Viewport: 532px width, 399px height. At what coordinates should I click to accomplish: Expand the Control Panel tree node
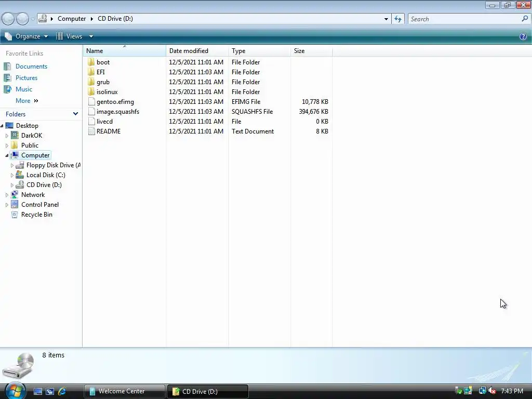click(x=7, y=205)
